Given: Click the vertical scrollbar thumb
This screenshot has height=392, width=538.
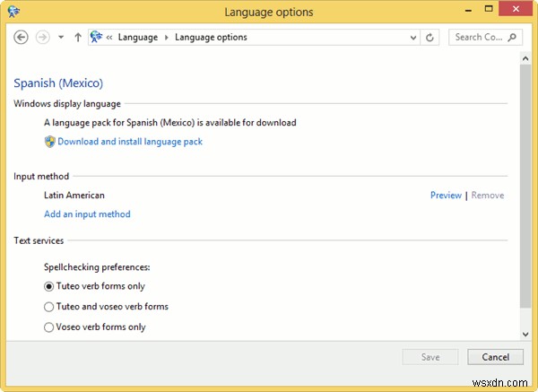Looking at the screenshot, I should [525, 186].
